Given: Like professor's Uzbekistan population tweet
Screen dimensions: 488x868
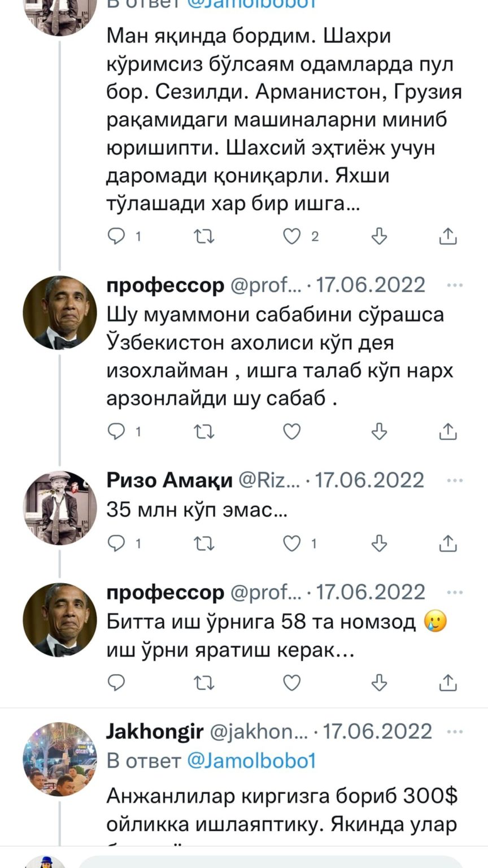Looking at the screenshot, I should click(x=291, y=432).
